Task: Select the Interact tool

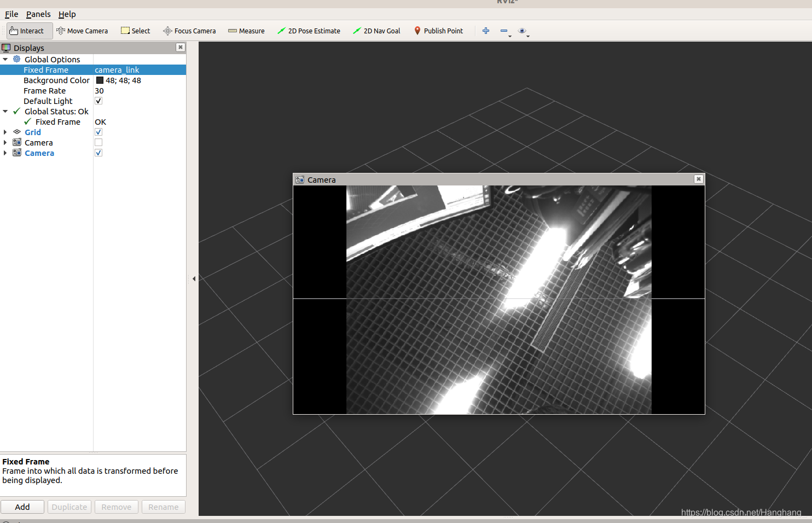Action: coord(30,31)
